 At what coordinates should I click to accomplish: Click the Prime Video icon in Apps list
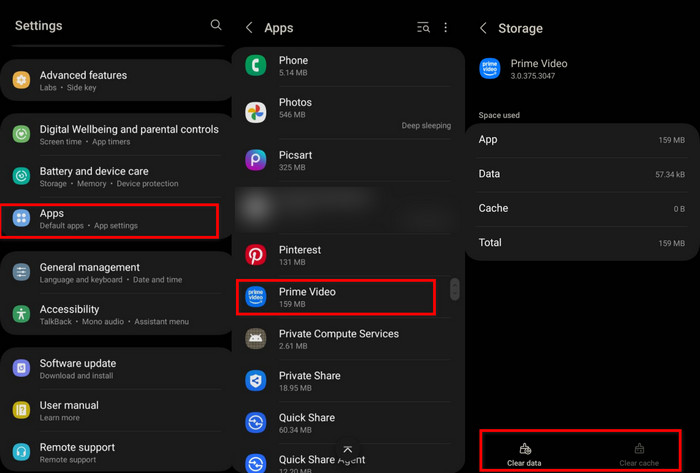(x=256, y=297)
